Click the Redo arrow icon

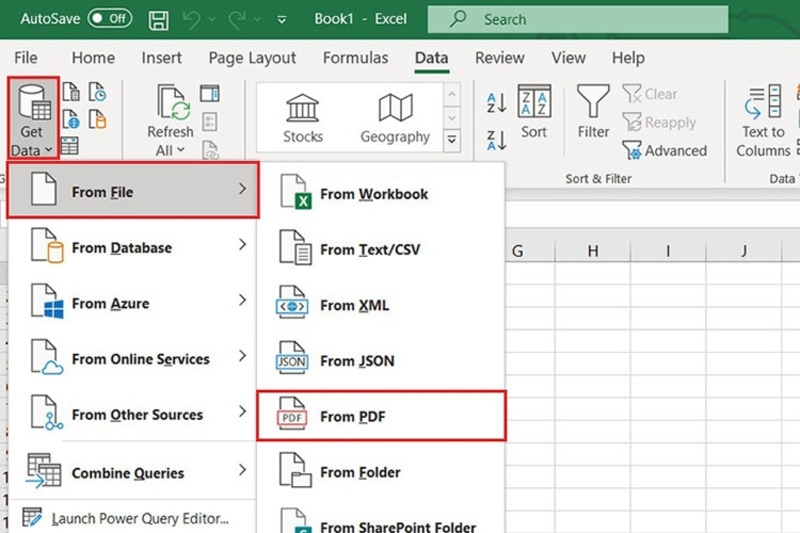click(x=237, y=20)
